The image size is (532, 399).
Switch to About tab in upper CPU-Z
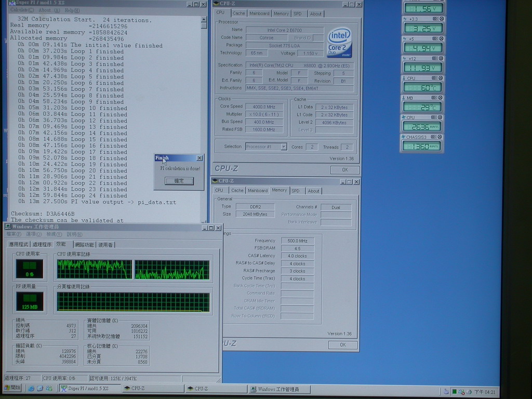[315, 14]
